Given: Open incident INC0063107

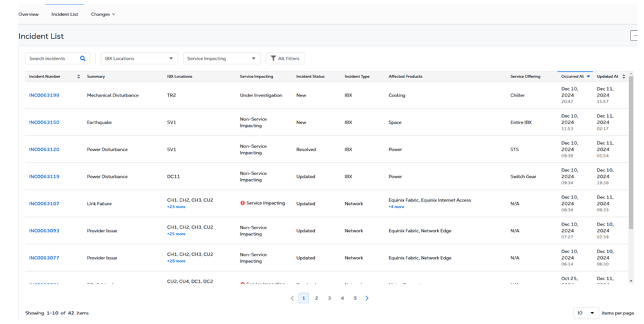Looking at the screenshot, I should point(44,204).
